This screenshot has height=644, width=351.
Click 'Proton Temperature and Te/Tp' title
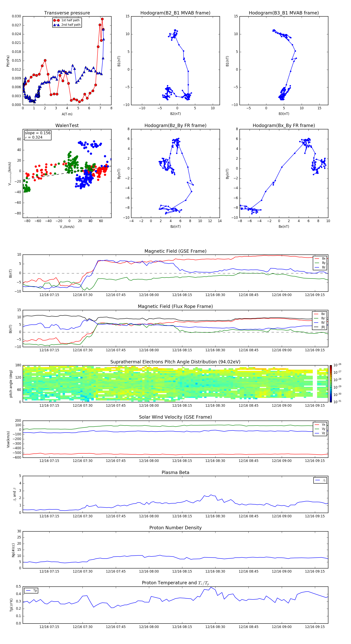175,583
